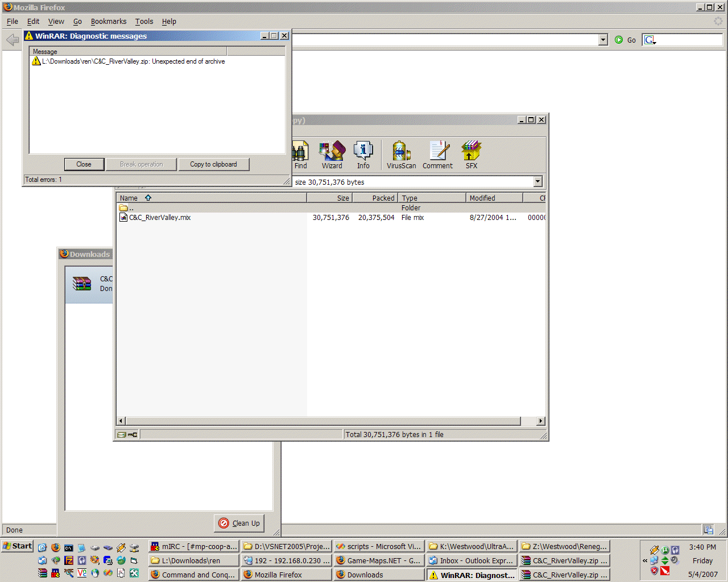This screenshot has width=728, height=582.
Task: Expand the Firefox address bar dropdown
Action: [x=603, y=40]
